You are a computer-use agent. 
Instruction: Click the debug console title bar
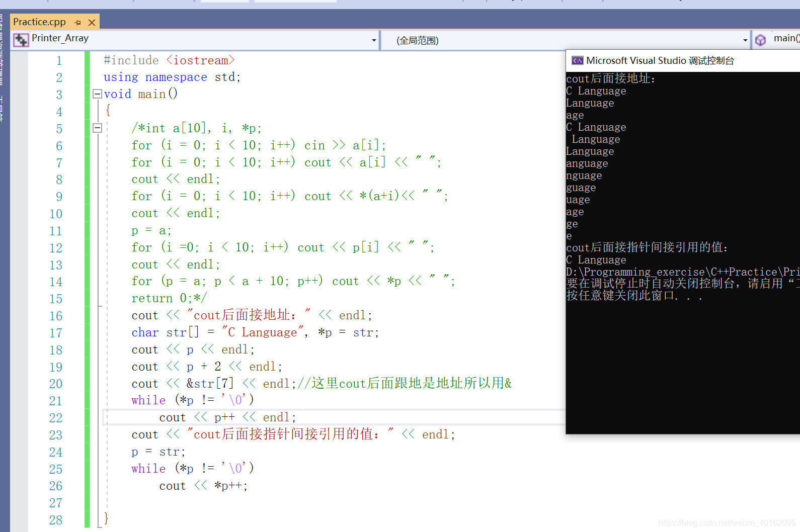click(683, 61)
